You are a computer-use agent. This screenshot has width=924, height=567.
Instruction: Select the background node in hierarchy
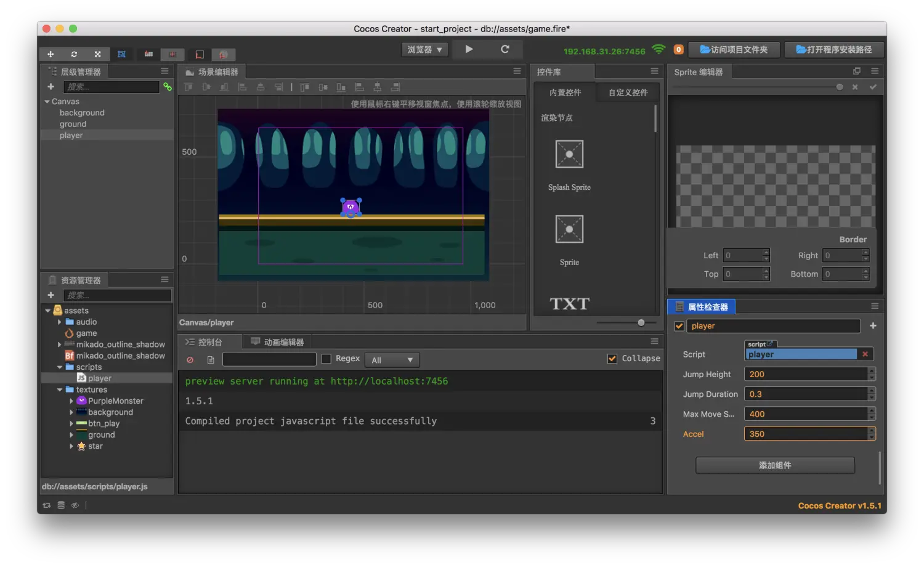(82, 113)
